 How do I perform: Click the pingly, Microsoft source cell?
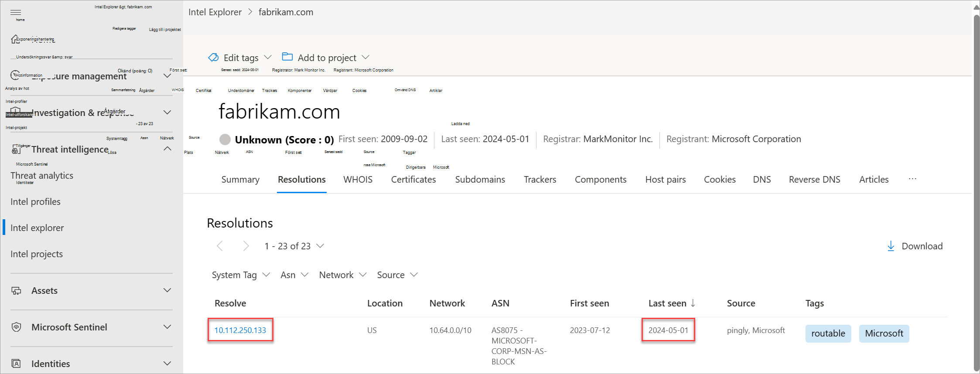[756, 330]
